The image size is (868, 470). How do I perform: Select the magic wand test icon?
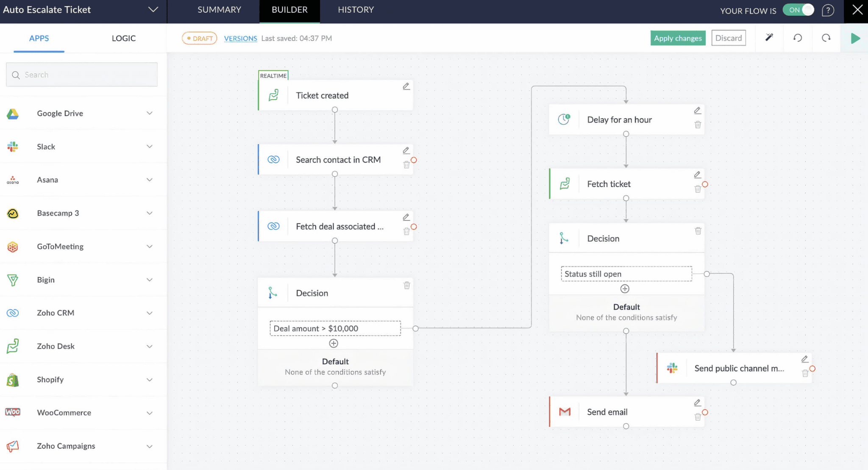(x=769, y=38)
